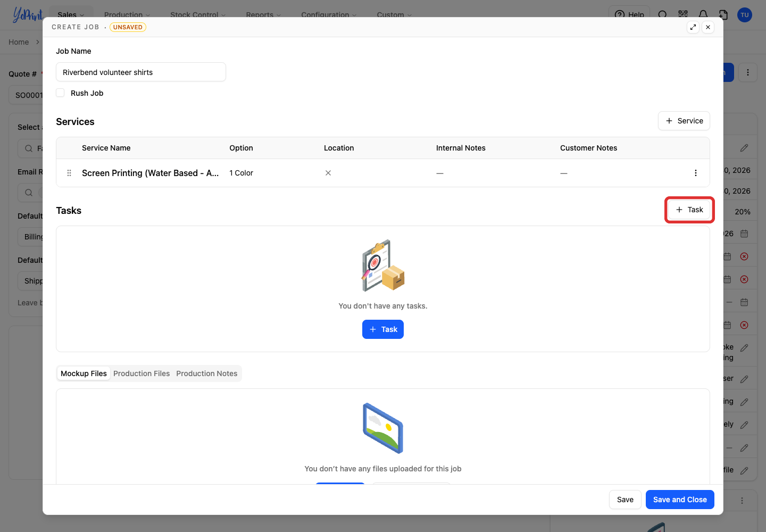Image resolution: width=766 pixels, height=532 pixels.
Task: Click the Save button
Action: click(625, 500)
